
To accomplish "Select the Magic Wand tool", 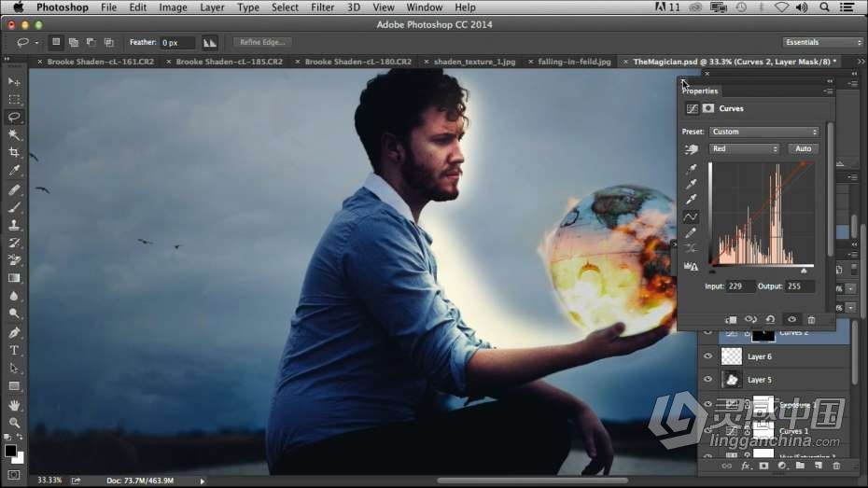I will [14, 134].
